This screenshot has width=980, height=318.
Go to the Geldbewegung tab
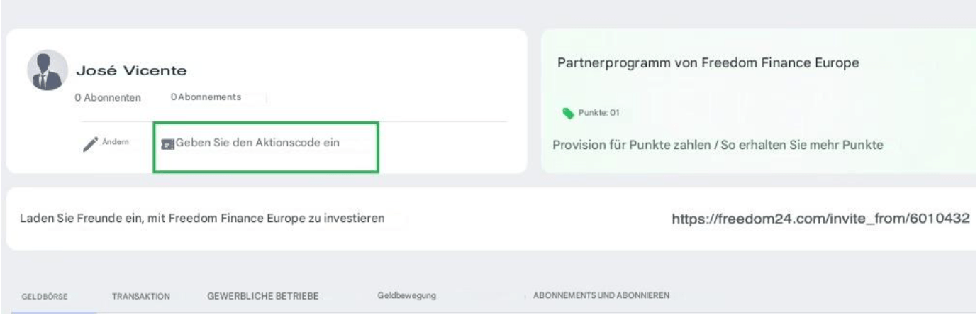click(407, 295)
